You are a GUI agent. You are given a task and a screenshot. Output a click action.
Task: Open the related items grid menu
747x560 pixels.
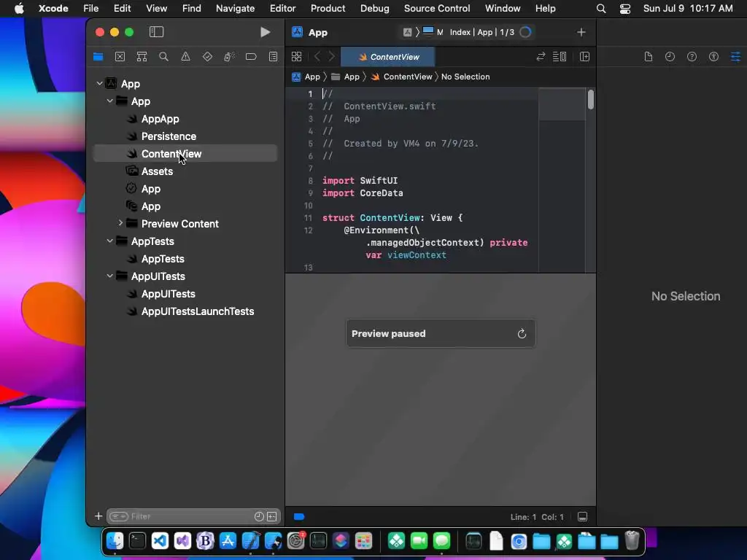(296, 57)
